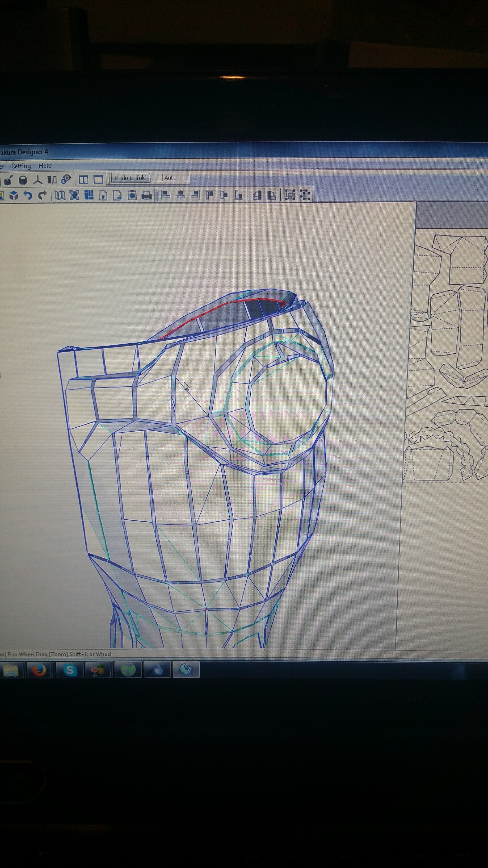The height and width of the screenshot is (868, 488).
Task: Click the Undo Unfold button
Action: coord(130,178)
